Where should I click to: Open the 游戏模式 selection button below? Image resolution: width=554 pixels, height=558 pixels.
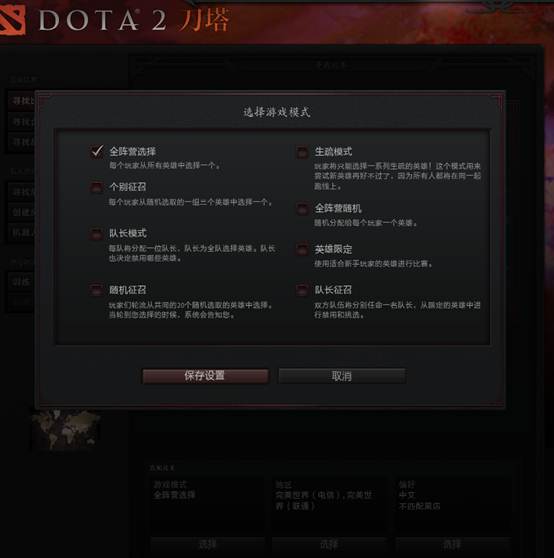click(x=207, y=544)
